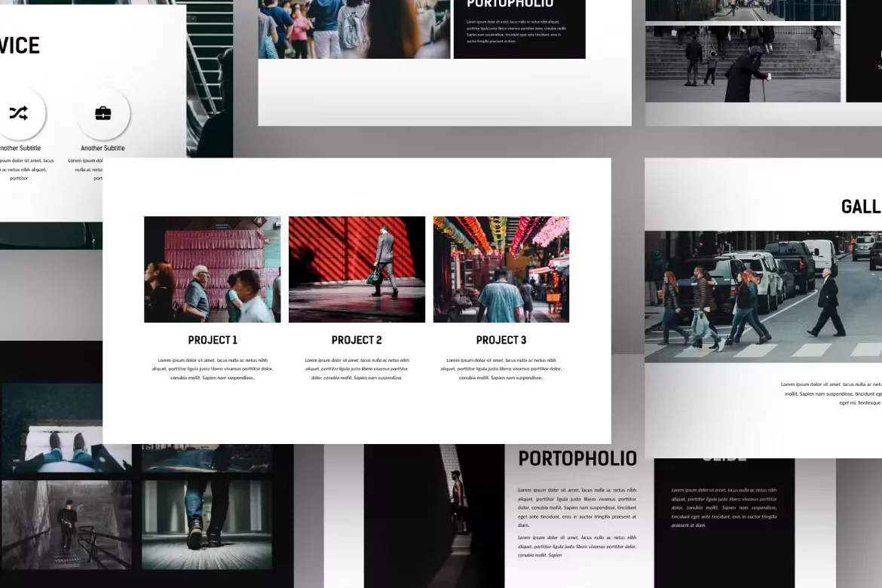Select the briefcase icon in the circular badge
This screenshot has height=588, width=882.
click(103, 113)
